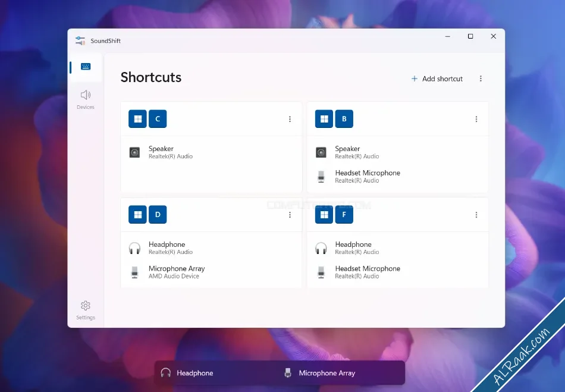Click the F key badge
Viewport: 565px width, 392px height.
click(x=344, y=215)
